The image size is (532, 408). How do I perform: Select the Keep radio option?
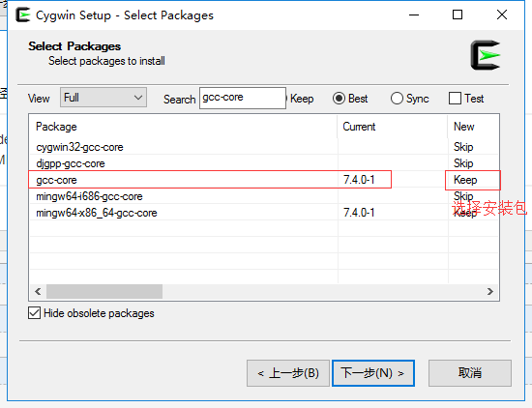[x=300, y=99]
